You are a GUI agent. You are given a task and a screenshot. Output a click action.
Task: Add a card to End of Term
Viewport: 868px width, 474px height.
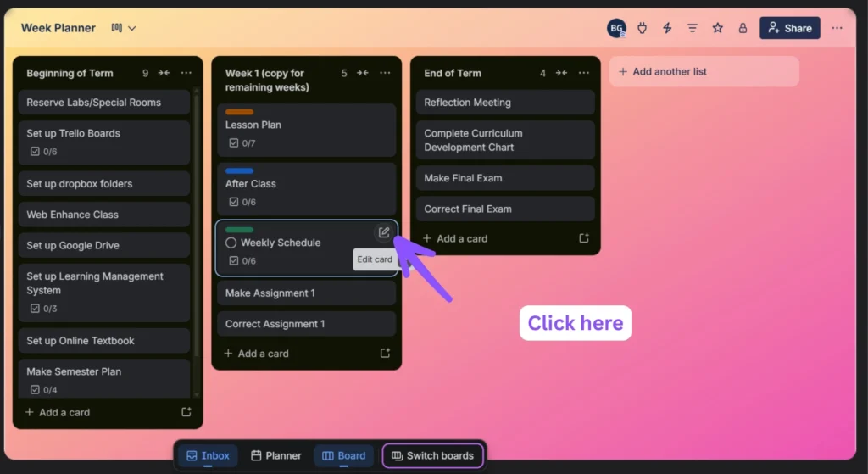[455, 238]
